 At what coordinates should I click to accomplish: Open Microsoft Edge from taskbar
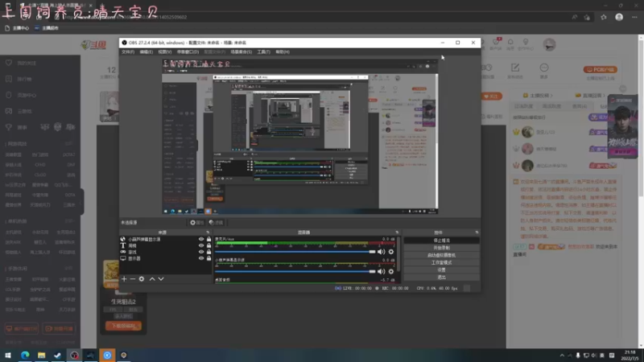coord(25,355)
